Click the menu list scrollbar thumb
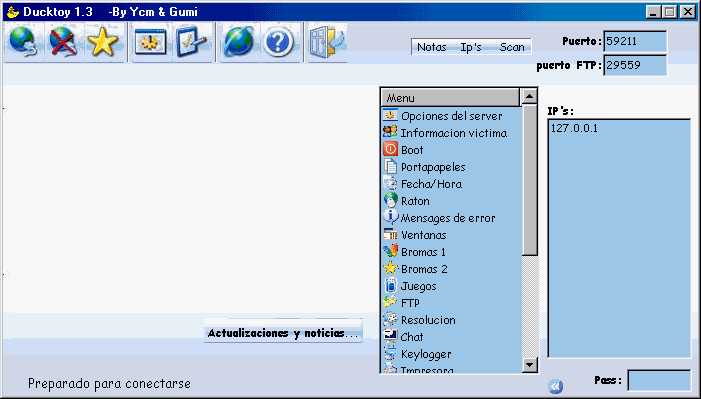The width and height of the screenshot is (701, 399). point(530,180)
